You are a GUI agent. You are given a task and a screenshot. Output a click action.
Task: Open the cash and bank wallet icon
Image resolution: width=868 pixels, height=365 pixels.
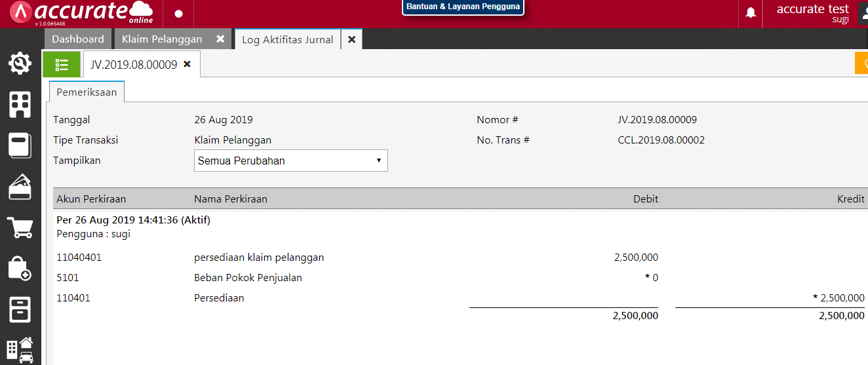tap(20, 187)
